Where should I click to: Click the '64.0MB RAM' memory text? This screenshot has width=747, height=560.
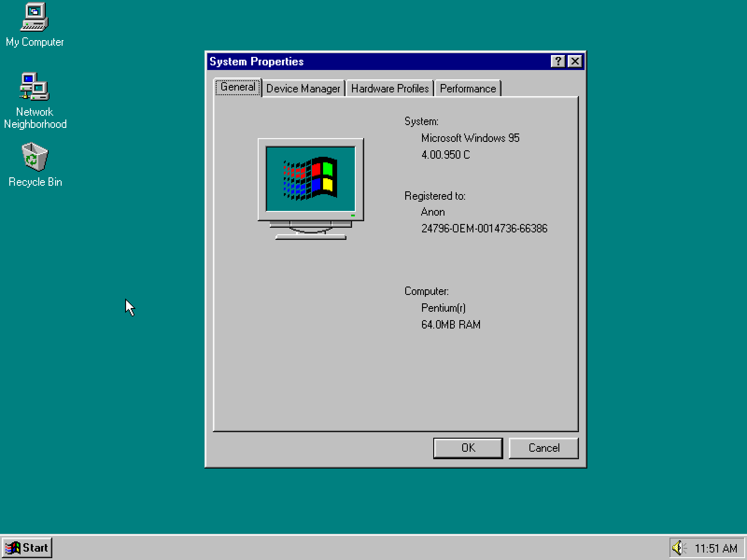coord(451,325)
